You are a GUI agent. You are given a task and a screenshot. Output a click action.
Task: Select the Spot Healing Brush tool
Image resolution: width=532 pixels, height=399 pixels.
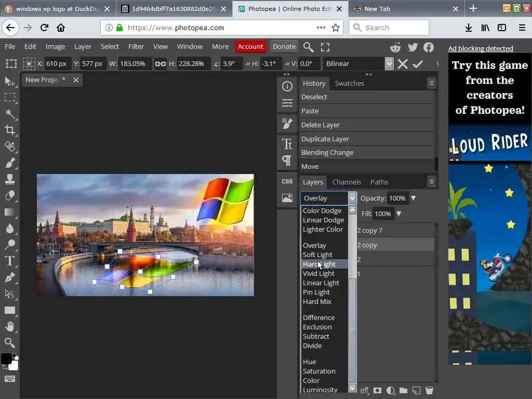(x=10, y=147)
